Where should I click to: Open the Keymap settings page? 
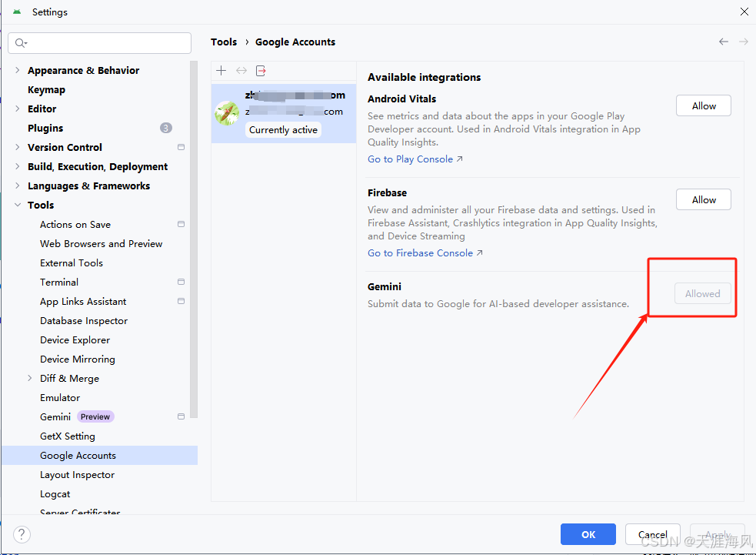46,90
